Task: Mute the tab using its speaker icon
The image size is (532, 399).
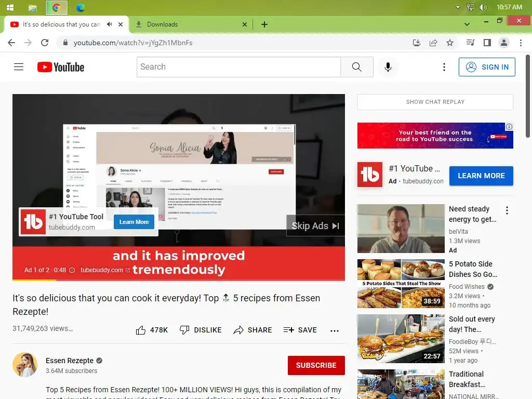Action: point(109,24)
